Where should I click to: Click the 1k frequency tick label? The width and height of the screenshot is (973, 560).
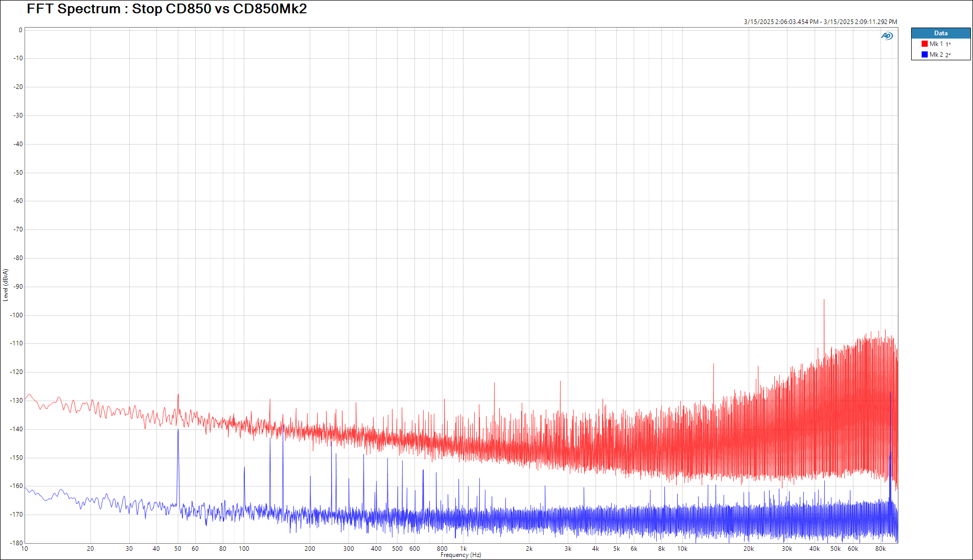464,549
